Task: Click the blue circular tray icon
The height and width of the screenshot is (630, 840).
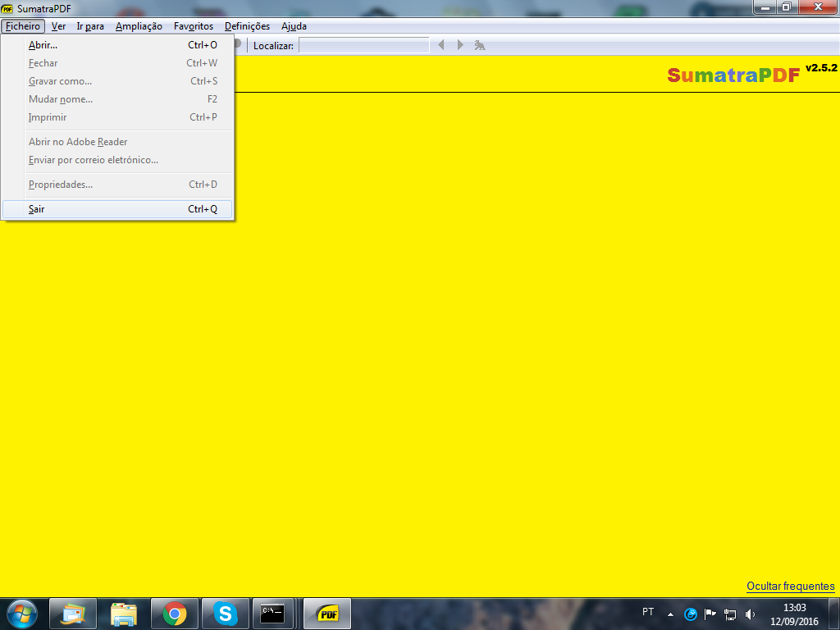Action: coord(691,614)
